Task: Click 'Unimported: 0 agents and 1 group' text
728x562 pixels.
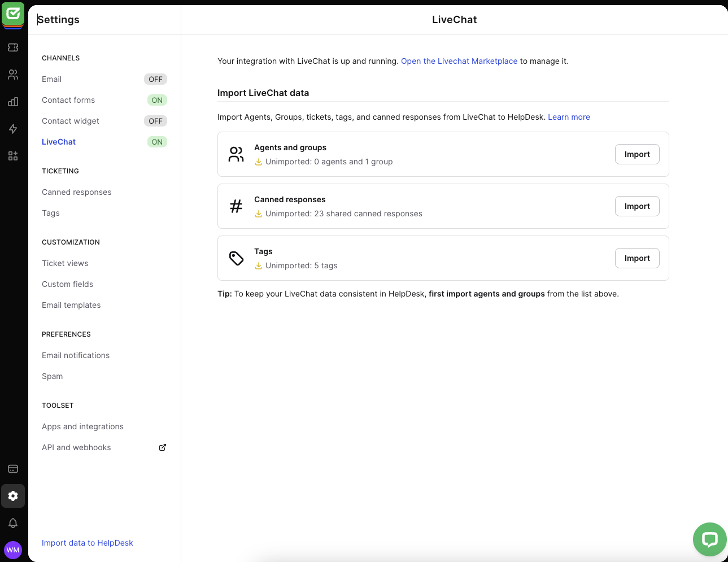Action: click(x=329, y=162)
